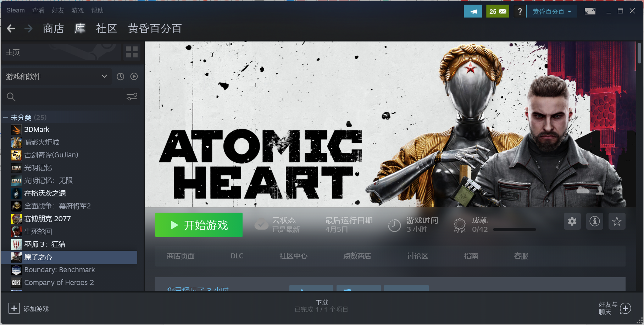Click 开始游戏 to launch Atomic Heart

tap(199, 225)
